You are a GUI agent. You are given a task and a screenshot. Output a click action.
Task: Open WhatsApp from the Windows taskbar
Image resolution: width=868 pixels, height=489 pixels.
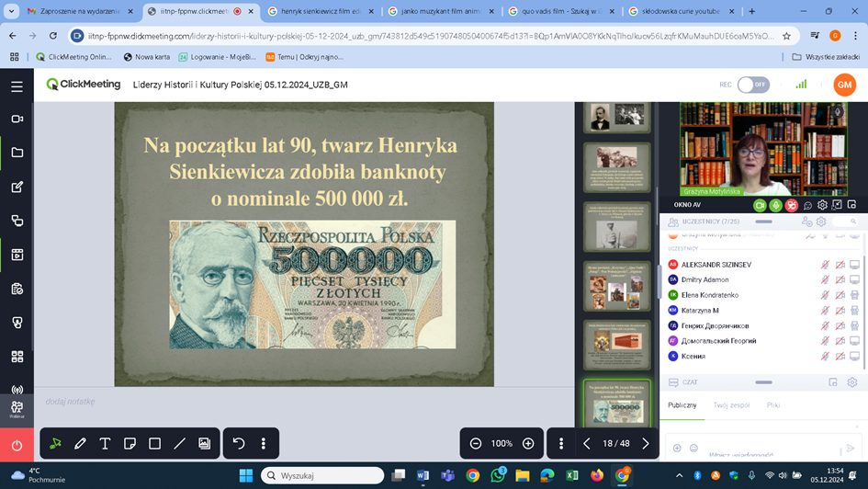point(498,475)
